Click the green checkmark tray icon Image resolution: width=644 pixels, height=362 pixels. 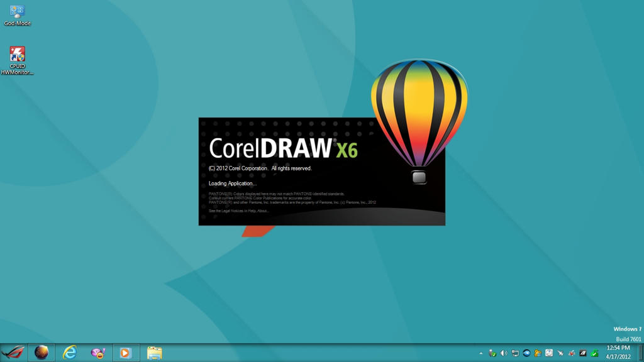pos(594,353)
